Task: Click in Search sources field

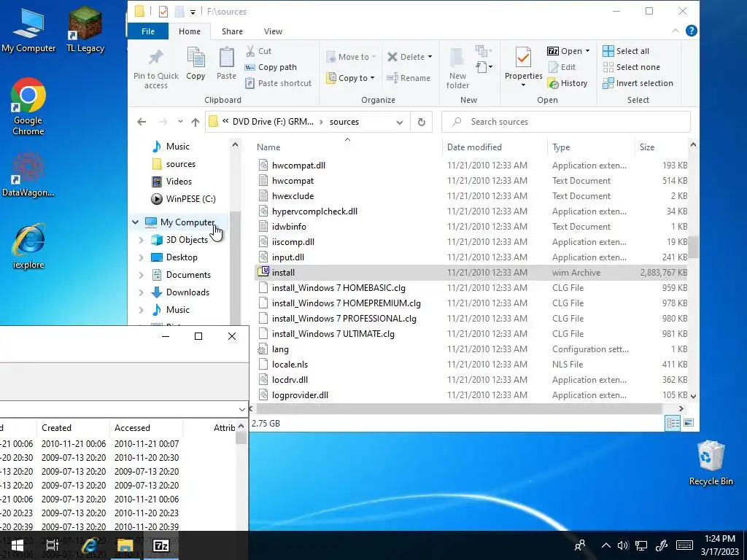Action: 566,122
